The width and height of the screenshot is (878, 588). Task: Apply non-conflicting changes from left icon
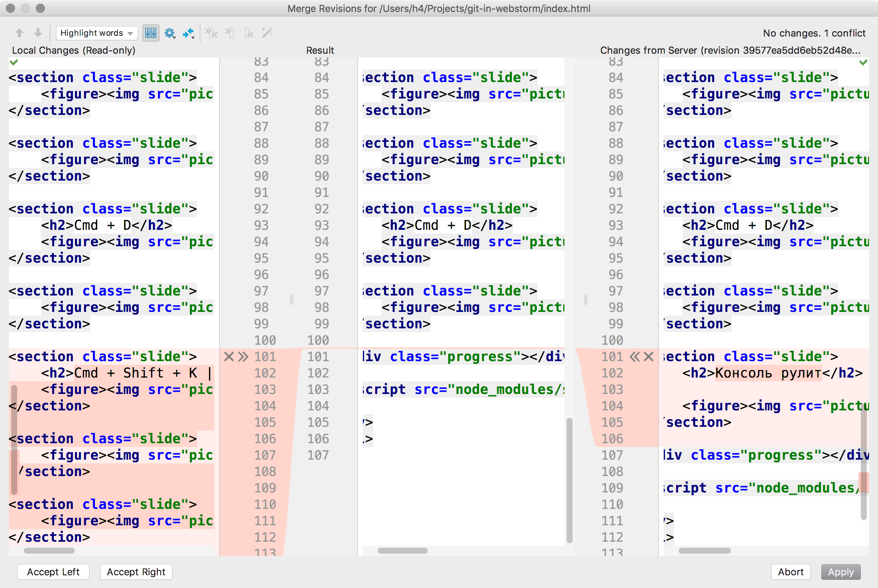[230, 33]
